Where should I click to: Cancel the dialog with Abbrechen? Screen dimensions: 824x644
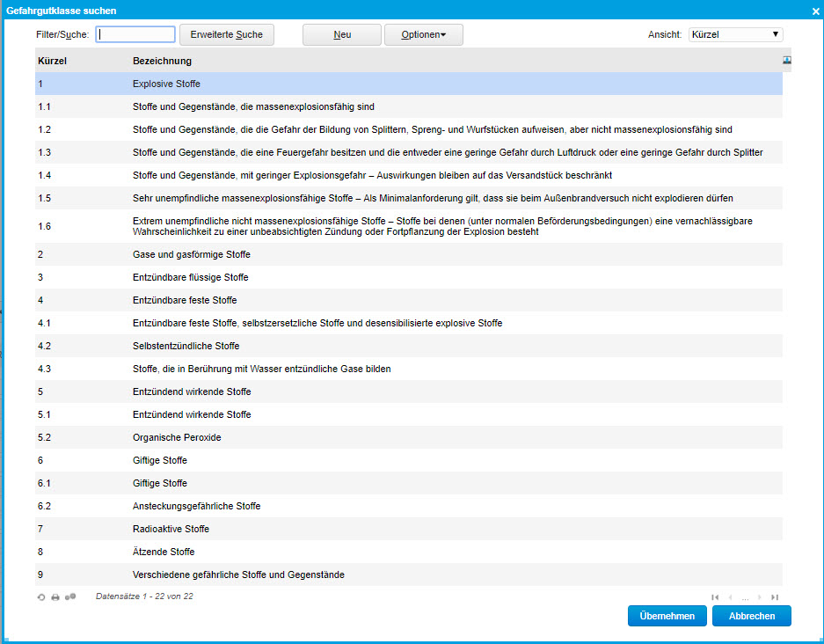[751, 616]
